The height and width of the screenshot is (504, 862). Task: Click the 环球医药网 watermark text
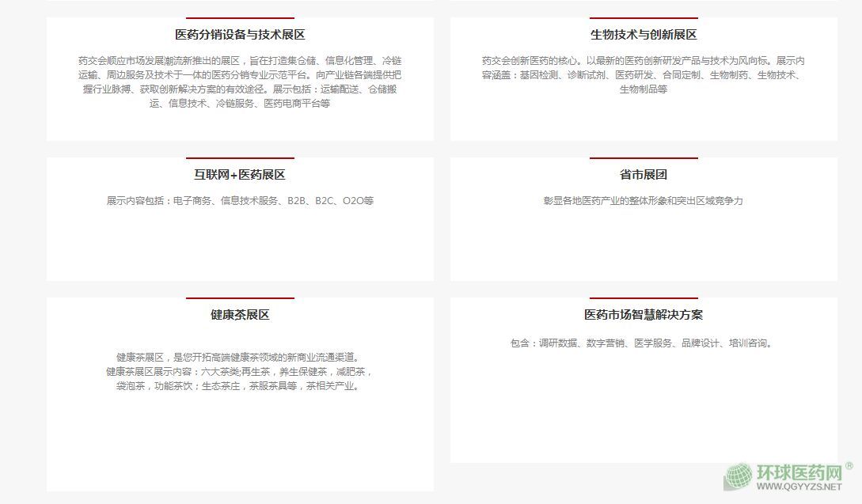tap(799, 473)
